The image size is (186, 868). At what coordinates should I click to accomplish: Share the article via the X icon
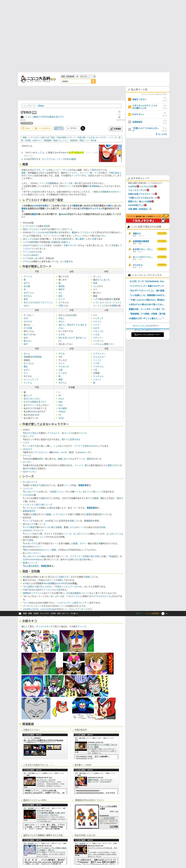pos(83,128)
